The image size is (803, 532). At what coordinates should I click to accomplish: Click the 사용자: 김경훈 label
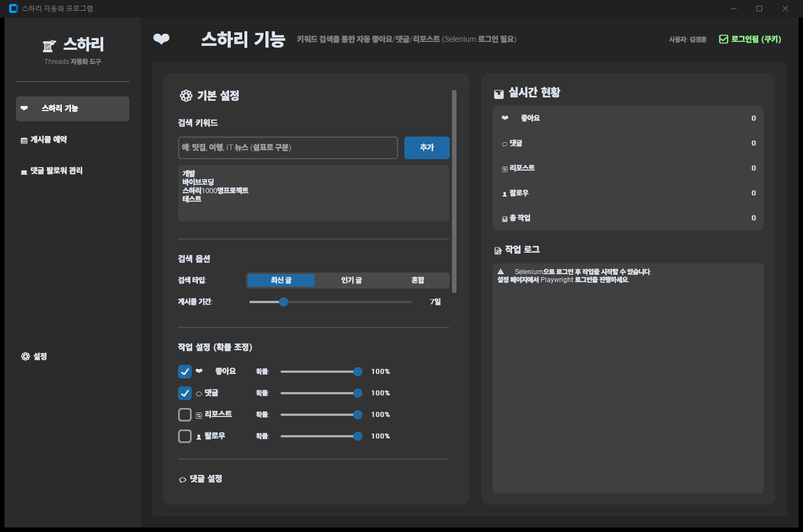point(688,40)
